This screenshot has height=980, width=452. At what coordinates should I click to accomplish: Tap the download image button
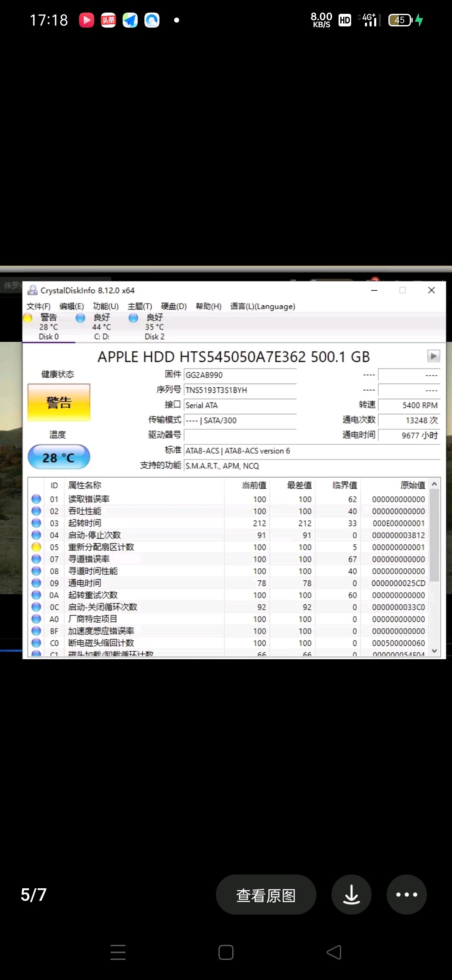(352, 895)
